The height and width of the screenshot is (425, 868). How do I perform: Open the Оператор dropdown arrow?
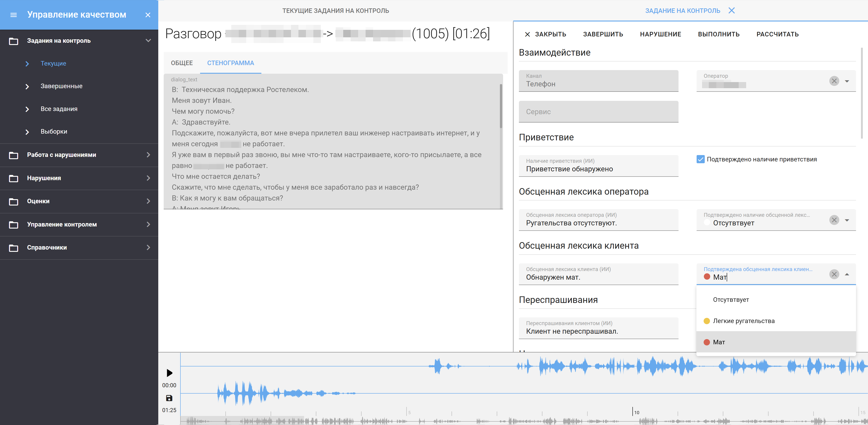tap(847, 81)
